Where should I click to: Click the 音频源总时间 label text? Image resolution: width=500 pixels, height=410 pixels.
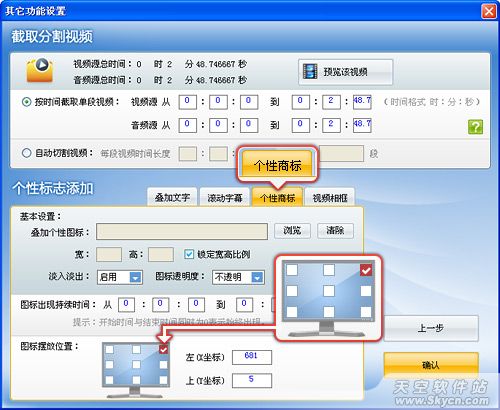[103, 80]
